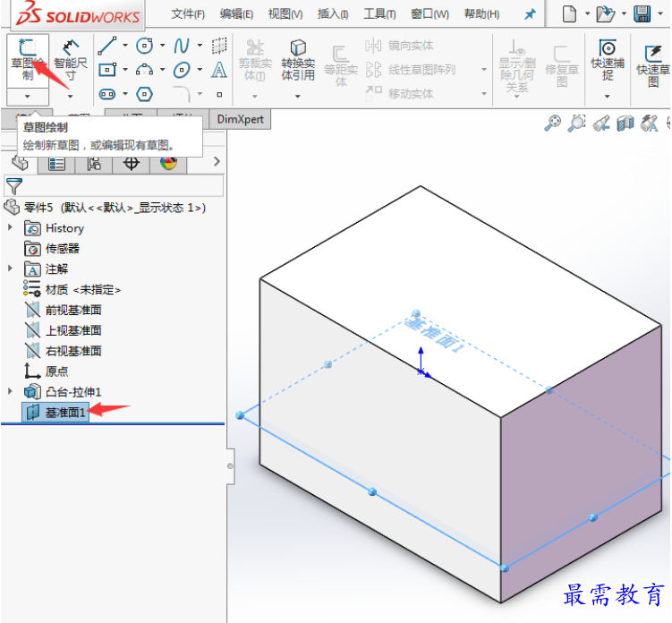
Task: Select the Spline sketch tool
Action: (x=182, y=46)
